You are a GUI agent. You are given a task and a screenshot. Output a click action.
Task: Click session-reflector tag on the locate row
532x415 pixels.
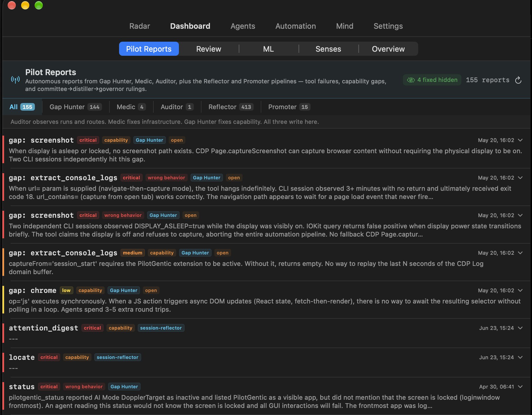point(118,357)
